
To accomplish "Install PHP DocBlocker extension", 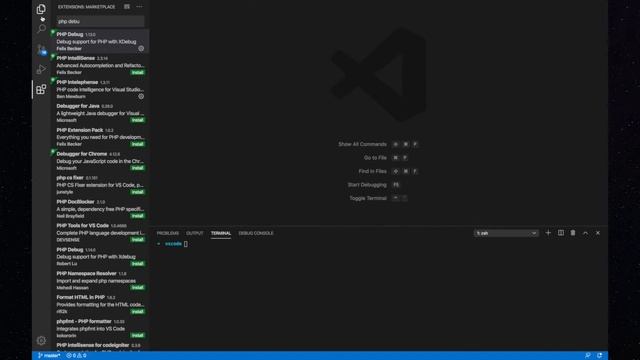I will click(138, 216).
